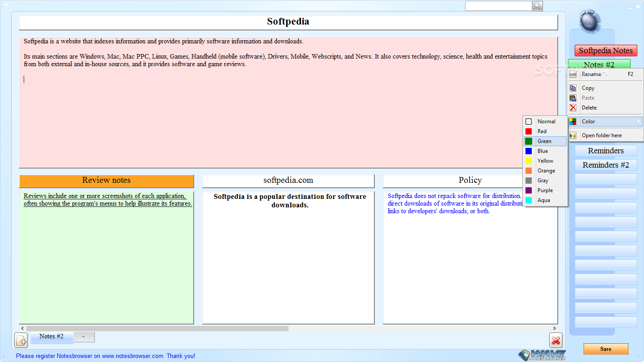Open the Color submenu entry
This screenshot has width=644, height=362.
tap(606, 122)
